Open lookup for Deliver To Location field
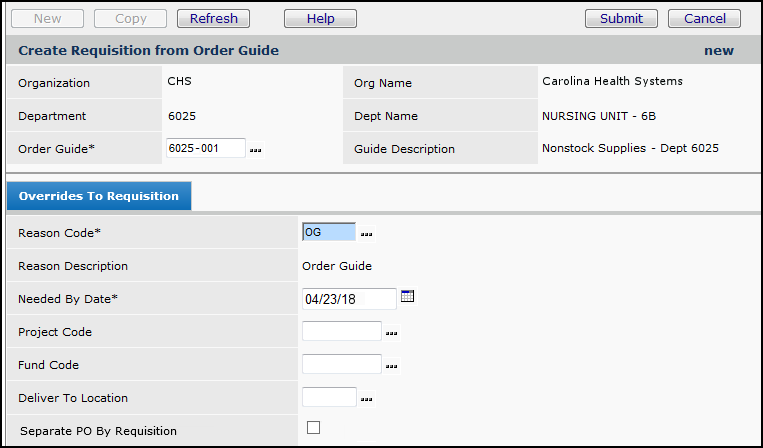 coord(367,399)
